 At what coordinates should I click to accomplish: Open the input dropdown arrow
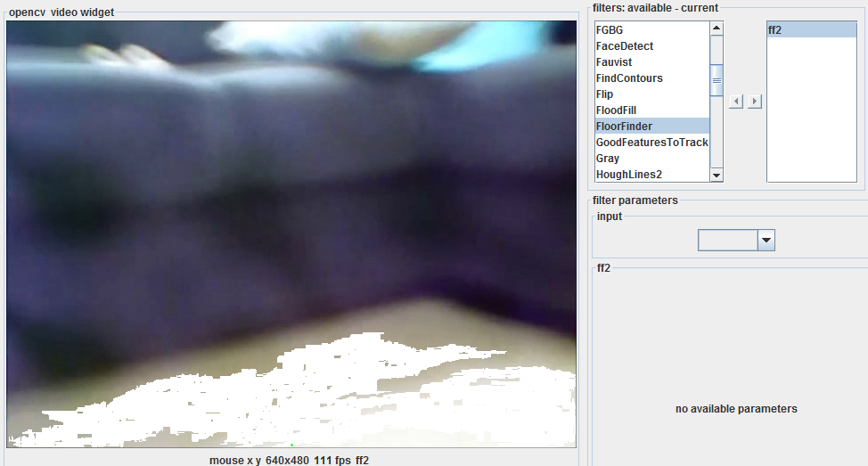(766, 241)
